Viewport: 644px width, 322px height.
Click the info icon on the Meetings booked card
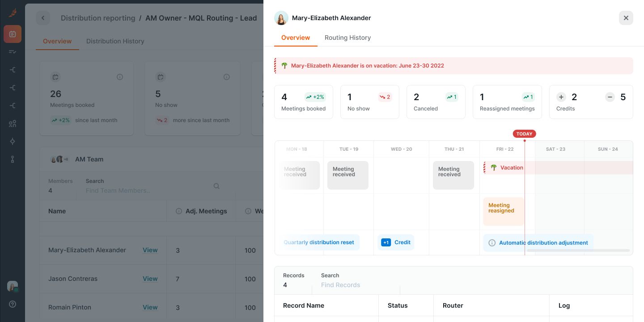(x=120, y=76)
